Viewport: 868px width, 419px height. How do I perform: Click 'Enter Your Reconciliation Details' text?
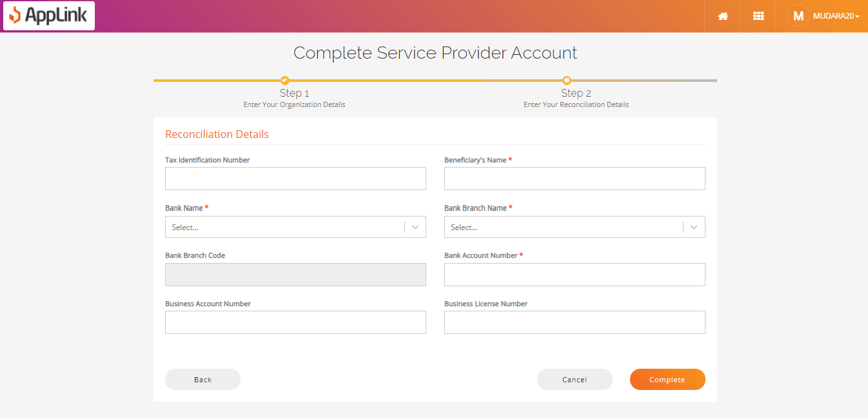pyautogui.click(x=576, y=104)
